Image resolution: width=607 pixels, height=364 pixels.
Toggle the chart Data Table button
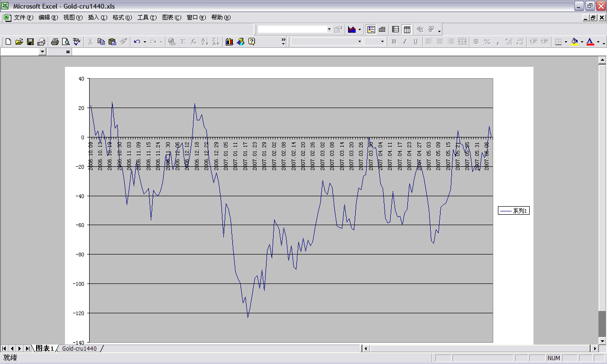pyautogui.click(x=382, y=29)
